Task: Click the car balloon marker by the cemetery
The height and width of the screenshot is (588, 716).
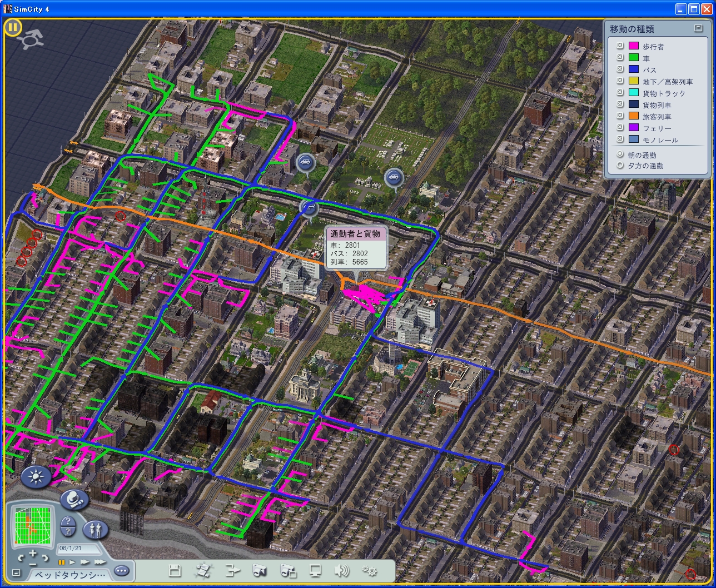Action: click(x=394, y=179)
